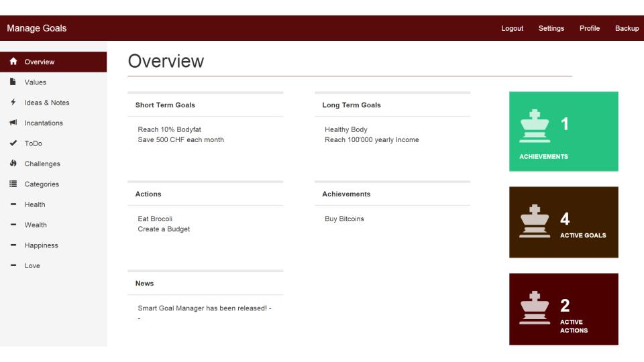The image size is (644, 362).
Task: Click number 1 in Achievements tile
Action: click(x=565, y=124)
